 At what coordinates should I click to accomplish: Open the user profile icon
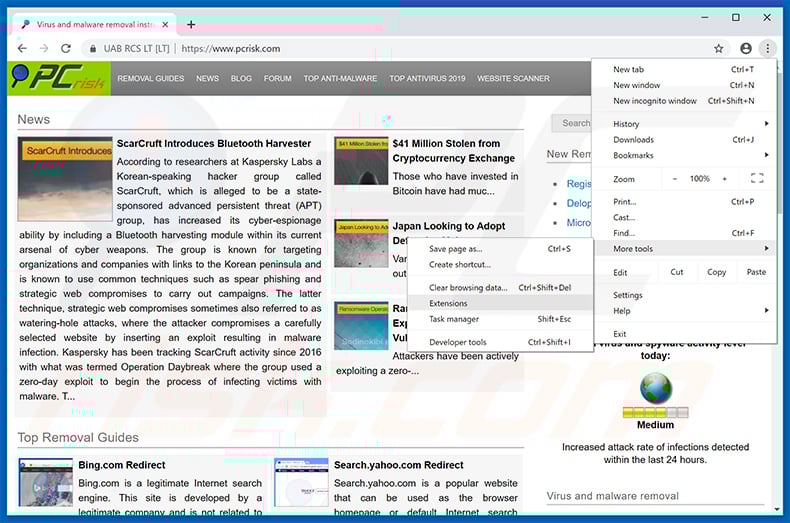(x=746, y=48)
